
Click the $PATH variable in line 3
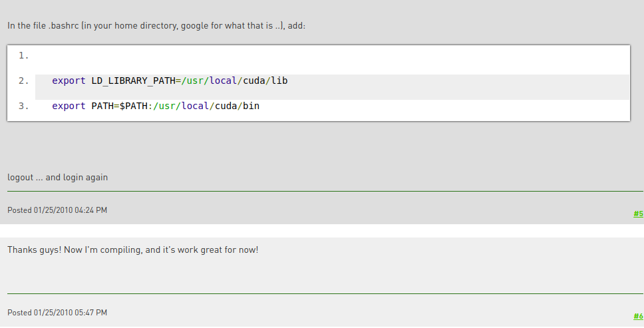132,106
